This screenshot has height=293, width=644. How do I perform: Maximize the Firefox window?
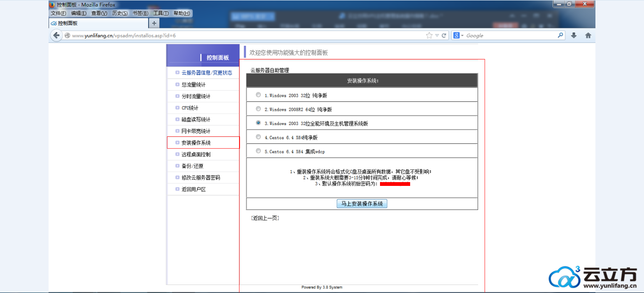(x=569, y=4)
